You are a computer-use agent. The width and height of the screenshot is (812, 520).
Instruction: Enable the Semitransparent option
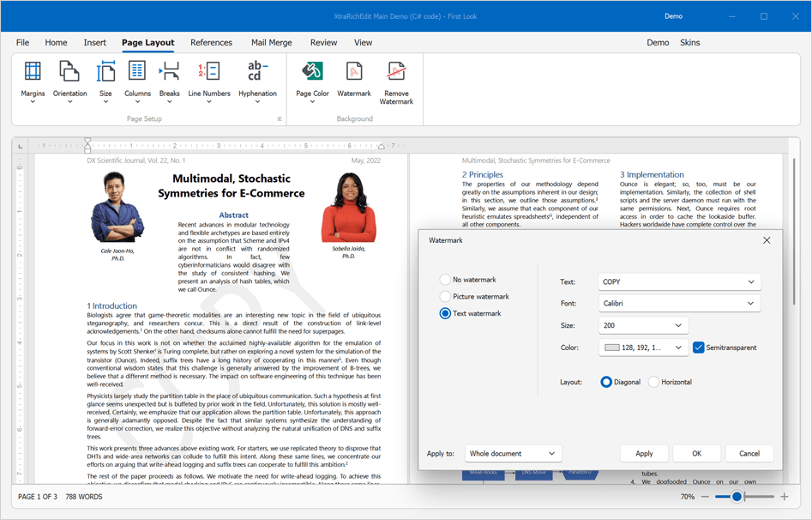point(701,348)
